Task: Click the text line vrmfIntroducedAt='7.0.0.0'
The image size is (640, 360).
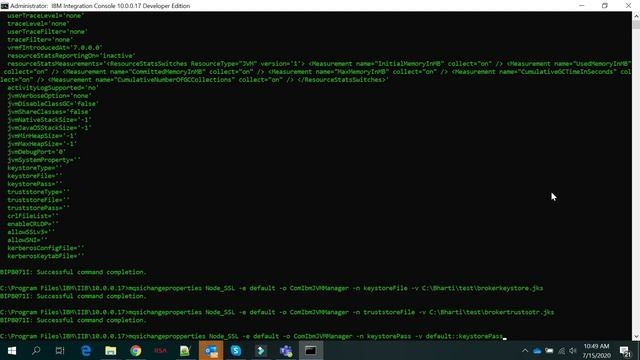Action: click(x=55, y=48)
